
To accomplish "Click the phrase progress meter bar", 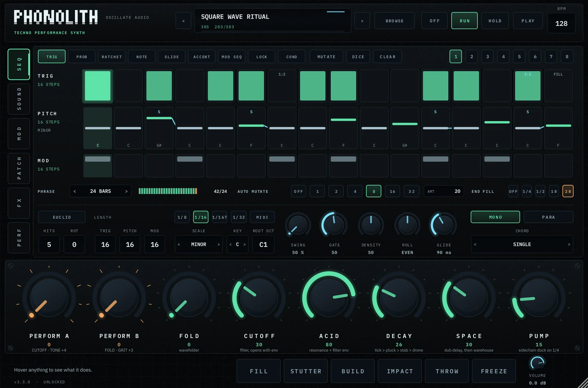I will point(168,191).
